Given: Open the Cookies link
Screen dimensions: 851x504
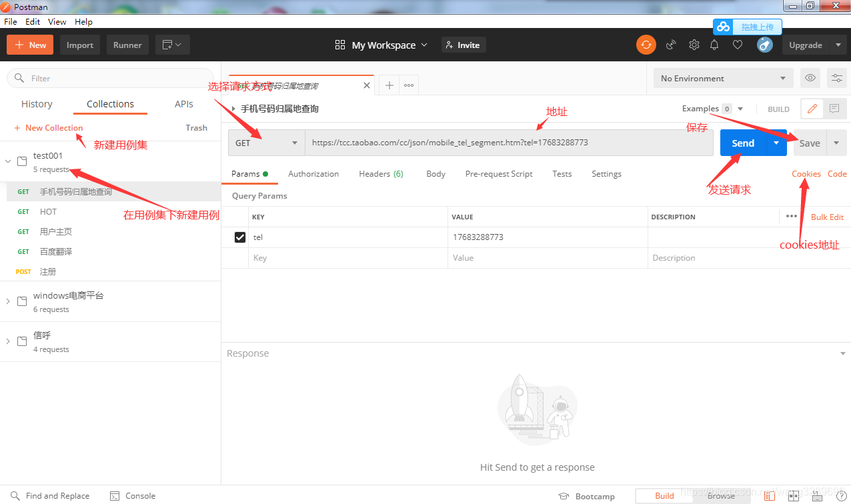Looking at the screenshot, I should pos(806,174).
